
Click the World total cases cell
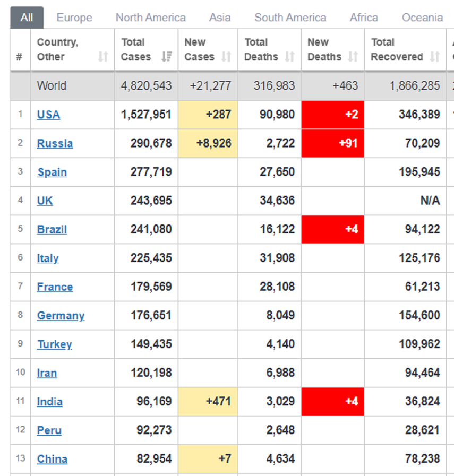coord(147,85)
